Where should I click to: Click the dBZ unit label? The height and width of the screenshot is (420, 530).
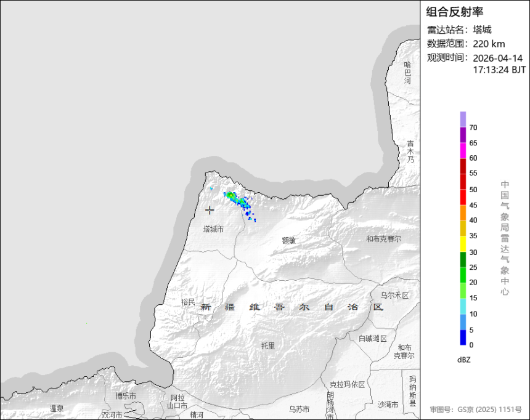[463, 360]
